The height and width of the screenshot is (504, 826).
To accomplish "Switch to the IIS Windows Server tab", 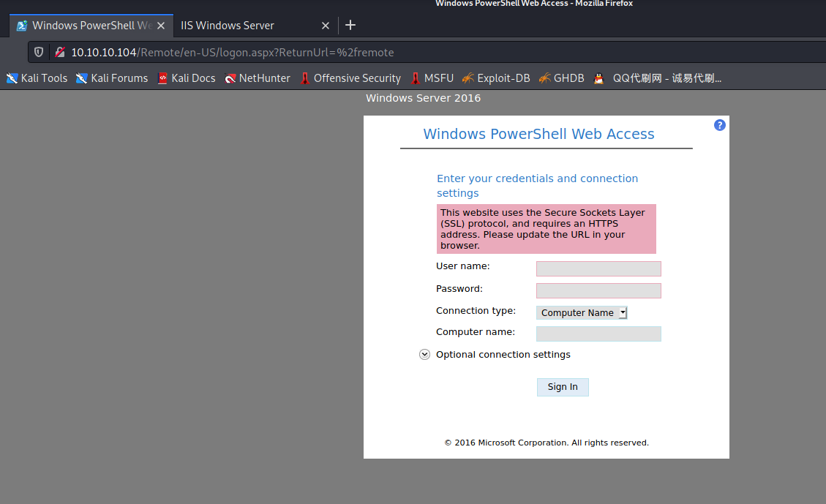I will (256, 26).
